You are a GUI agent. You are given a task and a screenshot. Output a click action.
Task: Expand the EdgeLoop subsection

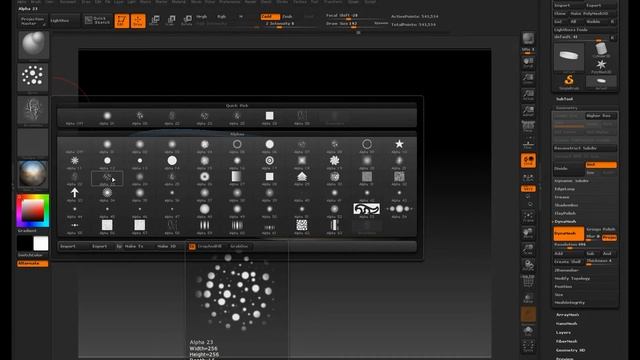coord(564,189)
